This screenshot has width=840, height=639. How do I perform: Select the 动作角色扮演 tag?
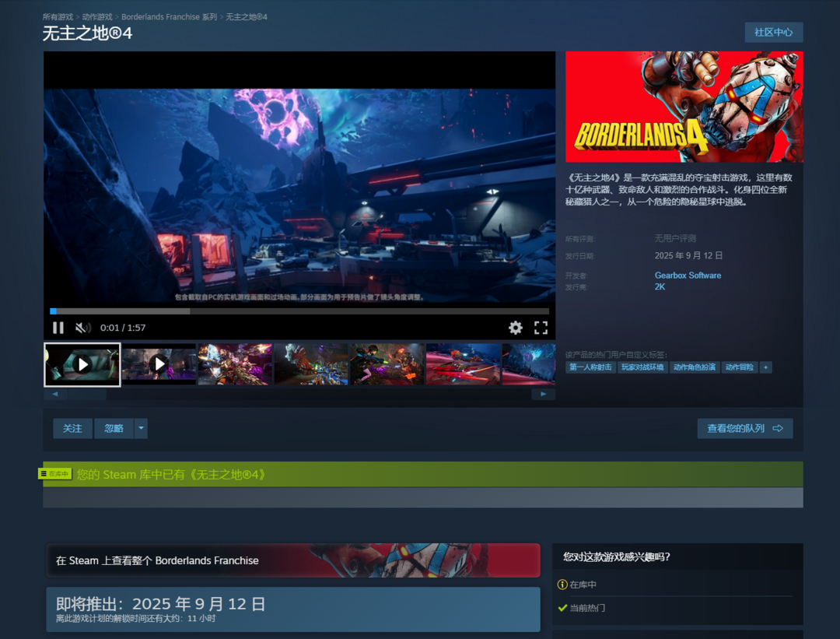coord(694,367)
